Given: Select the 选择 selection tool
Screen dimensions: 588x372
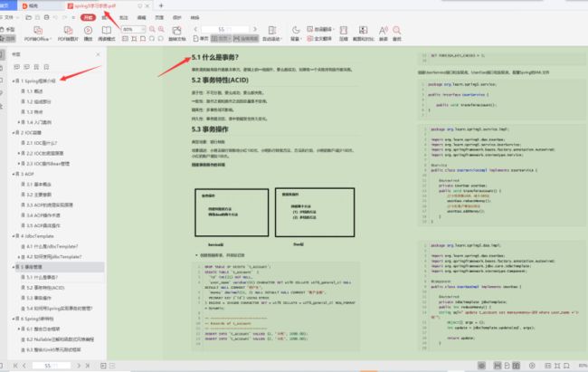Looking at the screenshot, I should [x=7, y=38].
